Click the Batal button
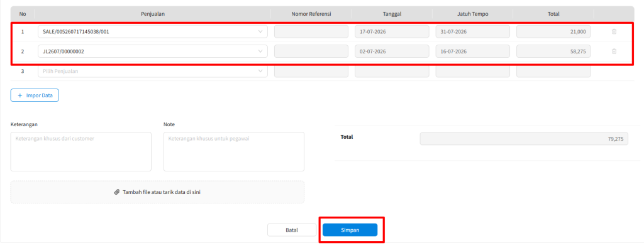The height and width of the screenshot is (248, 644). 292,230
